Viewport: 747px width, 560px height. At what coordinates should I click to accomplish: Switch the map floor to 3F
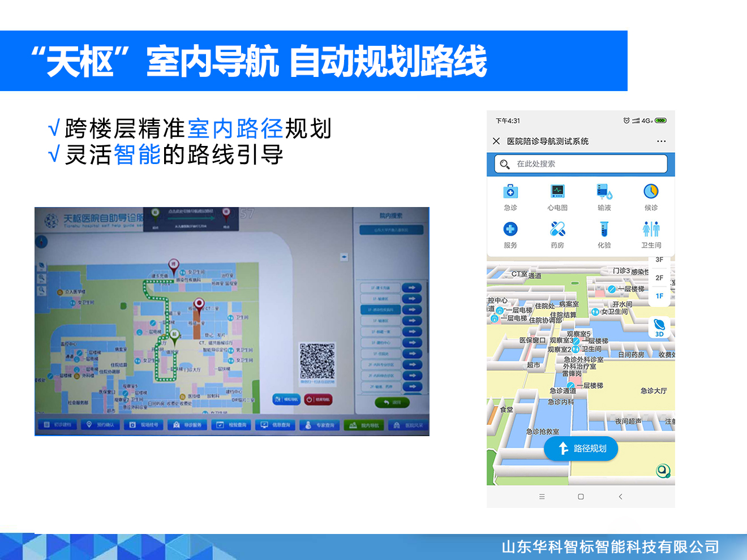pyautogui.click(x=659, y=261)
